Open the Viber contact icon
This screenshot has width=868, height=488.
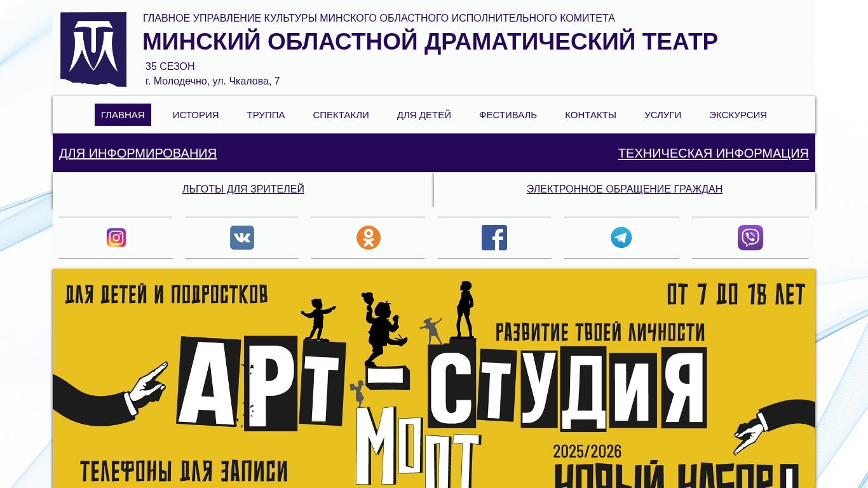pos(750,238)
